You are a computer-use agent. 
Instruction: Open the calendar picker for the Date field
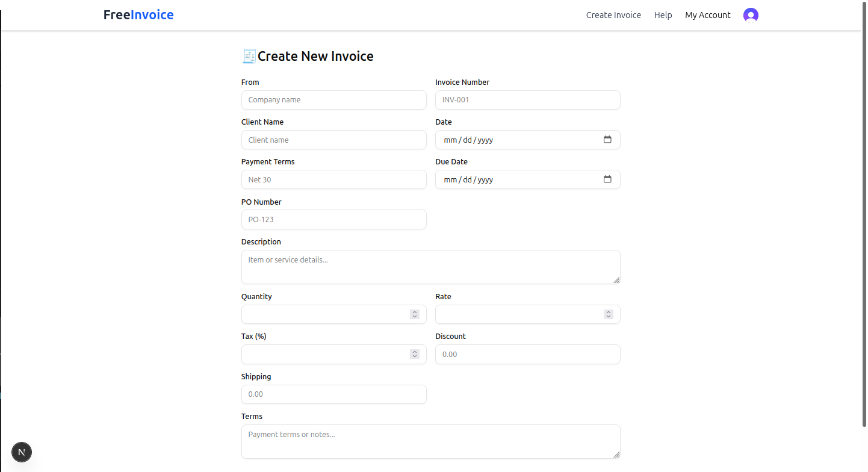[x=608, y=139]
